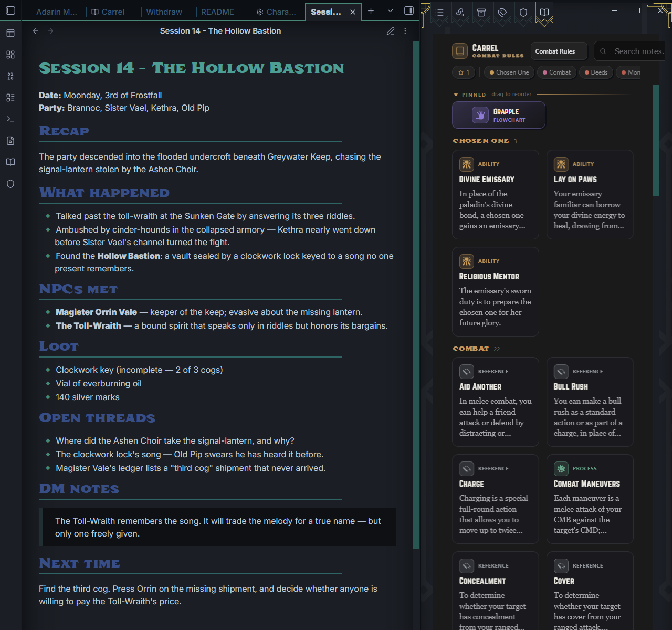Open the Religious Mentor ability card
This screenshot has width=672, height=630.
click(496, 292)
